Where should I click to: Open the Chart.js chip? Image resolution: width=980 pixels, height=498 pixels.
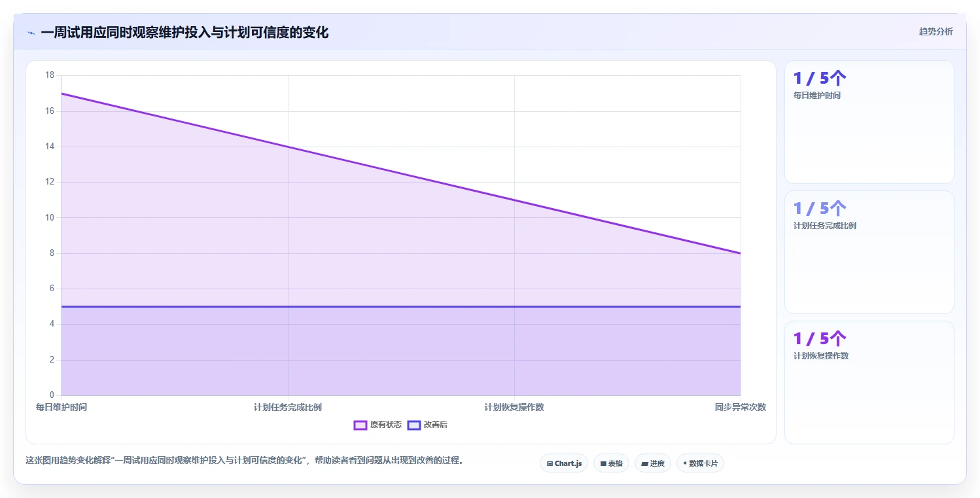[564, 463]
